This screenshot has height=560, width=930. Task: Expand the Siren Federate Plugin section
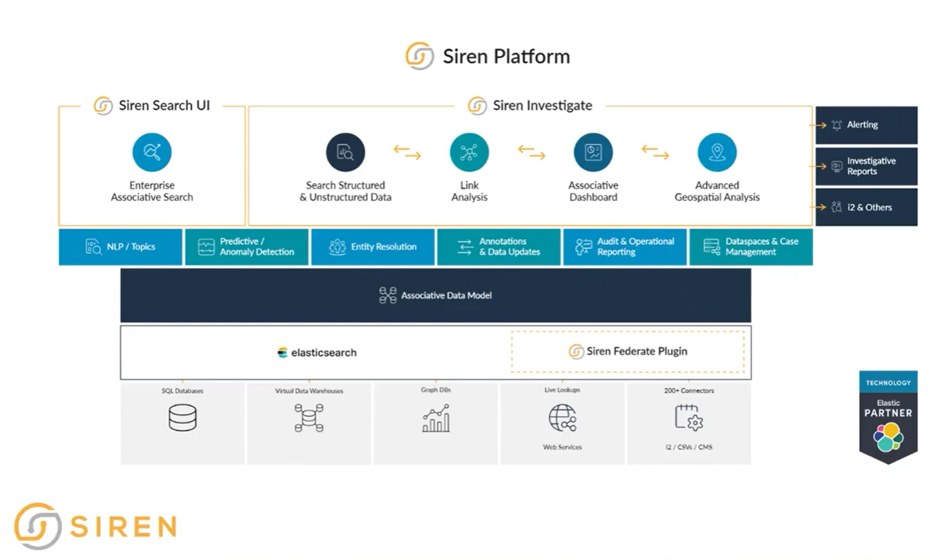(628, 351)
